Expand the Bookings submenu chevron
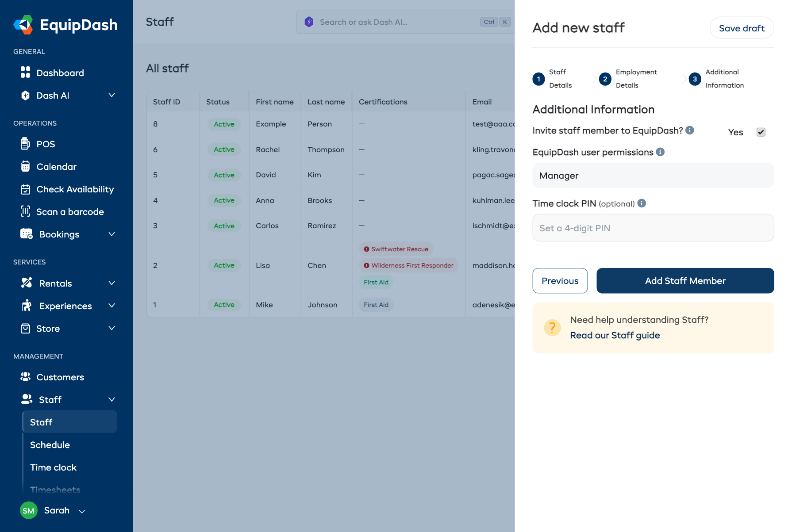The height and width of the screenshot is (532, 792). click(112, 234)
